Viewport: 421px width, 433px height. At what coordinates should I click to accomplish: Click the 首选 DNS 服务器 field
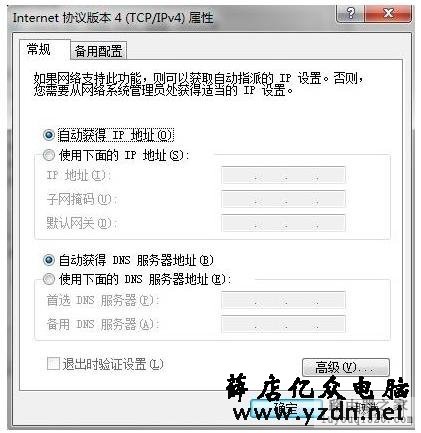pyautogui.click(x=283, y=300)
